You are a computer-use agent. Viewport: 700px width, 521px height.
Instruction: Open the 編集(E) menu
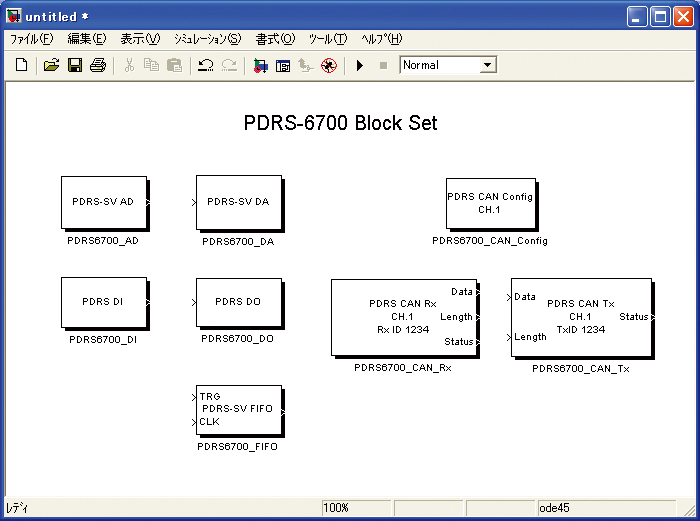tap(87, 39)
